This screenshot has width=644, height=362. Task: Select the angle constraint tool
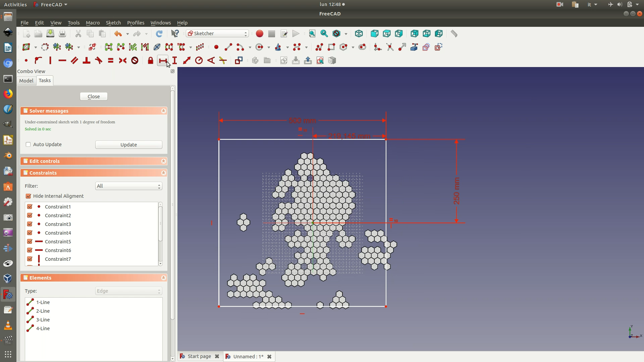(x=211, y=61)
